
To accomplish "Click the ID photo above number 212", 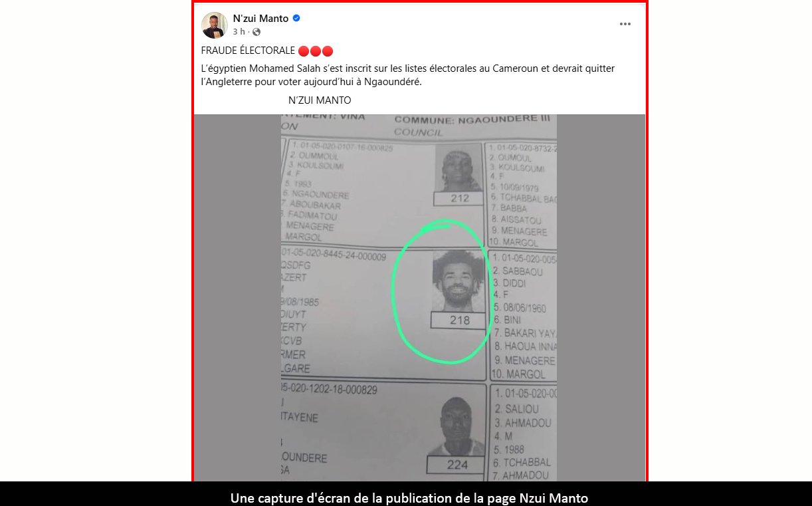I will [x=458, y=169].
